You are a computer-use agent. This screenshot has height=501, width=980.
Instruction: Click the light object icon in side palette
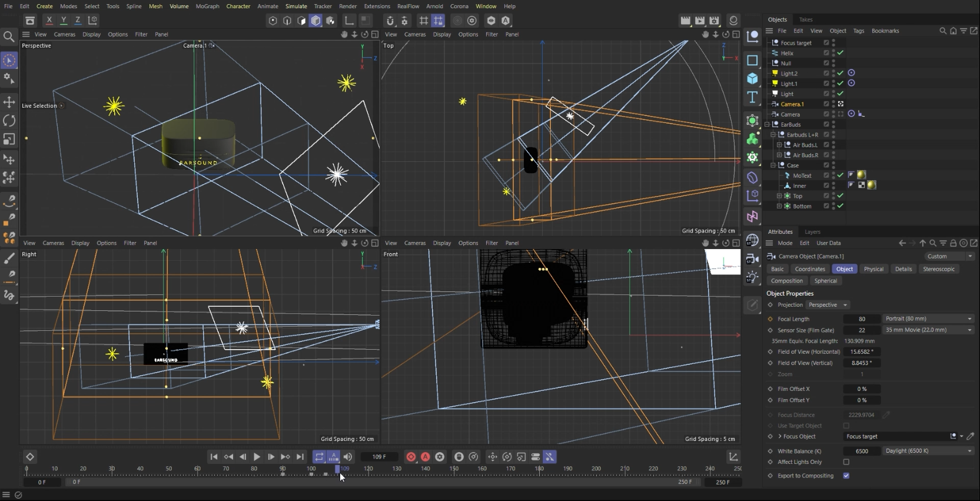click(752, 277)
